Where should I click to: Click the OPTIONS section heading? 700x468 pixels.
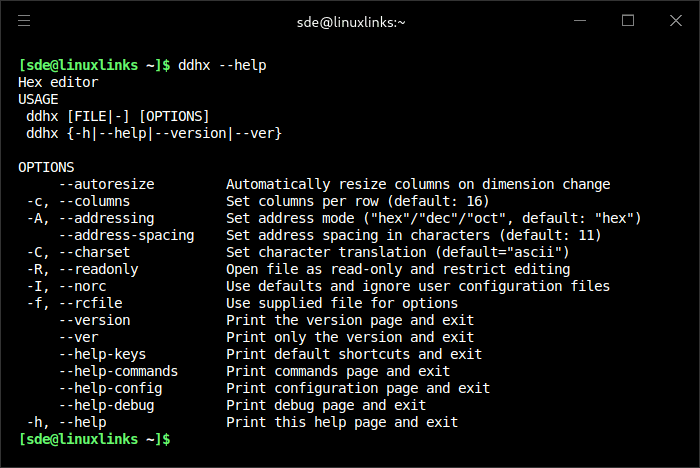[x=46, y=167]
